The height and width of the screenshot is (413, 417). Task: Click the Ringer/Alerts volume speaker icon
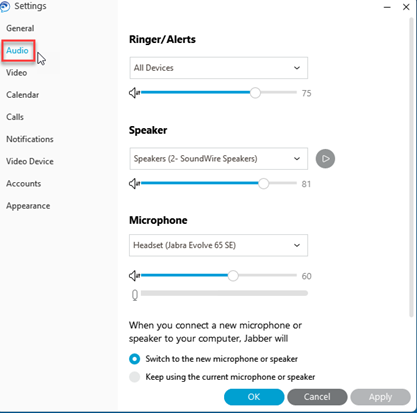point(134,93)
